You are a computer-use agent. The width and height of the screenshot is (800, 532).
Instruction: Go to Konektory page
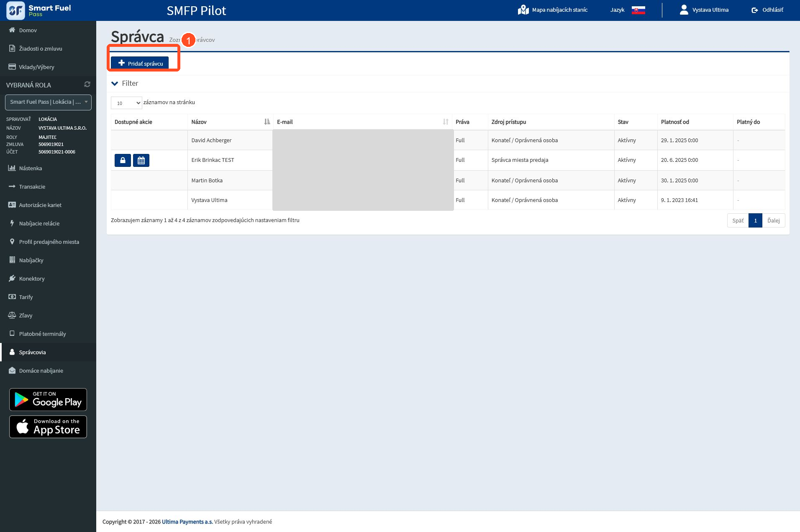point(48,279)
